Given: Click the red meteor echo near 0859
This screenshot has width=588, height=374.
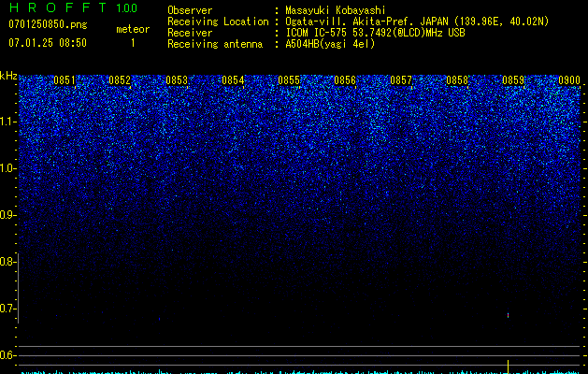Looking at the screenshot, I should pos(509,315).
